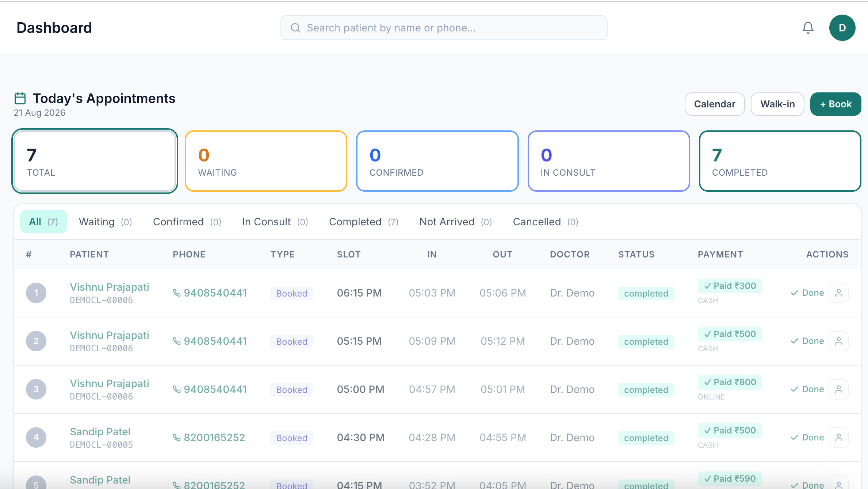Switch to the Not Arrived (0) tab
The image size is (868, 489).
click(x=456, y=222)
